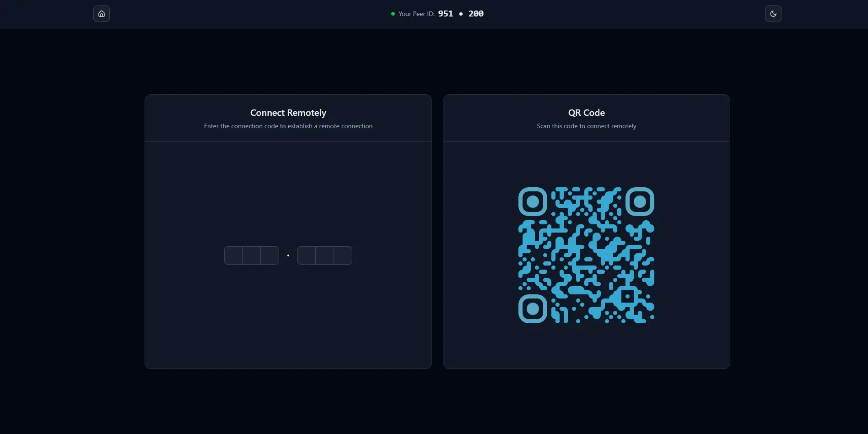Click the QR code image
This screenshot has height=434, width=868.
(586, 255)
